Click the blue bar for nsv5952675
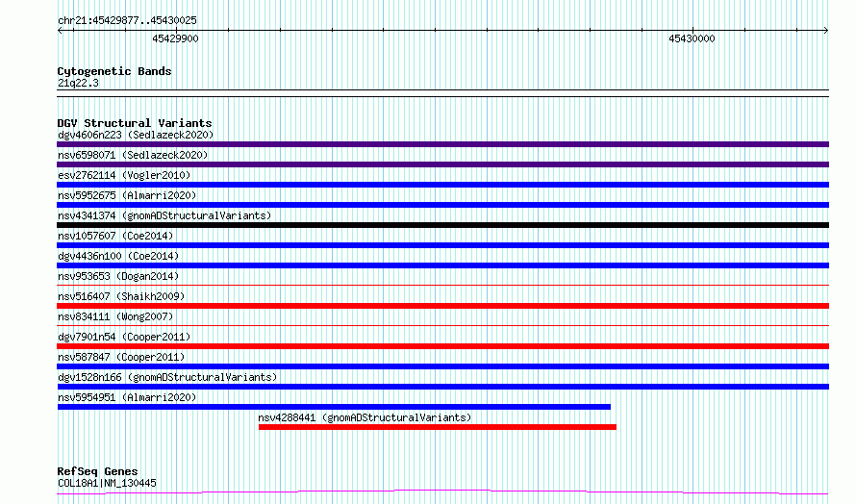This screenshot has width=856, height=504. pyautogui.click(x=442, y=205)
